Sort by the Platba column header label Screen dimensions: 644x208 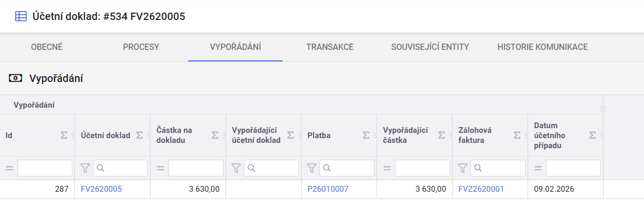coord(319,136)
